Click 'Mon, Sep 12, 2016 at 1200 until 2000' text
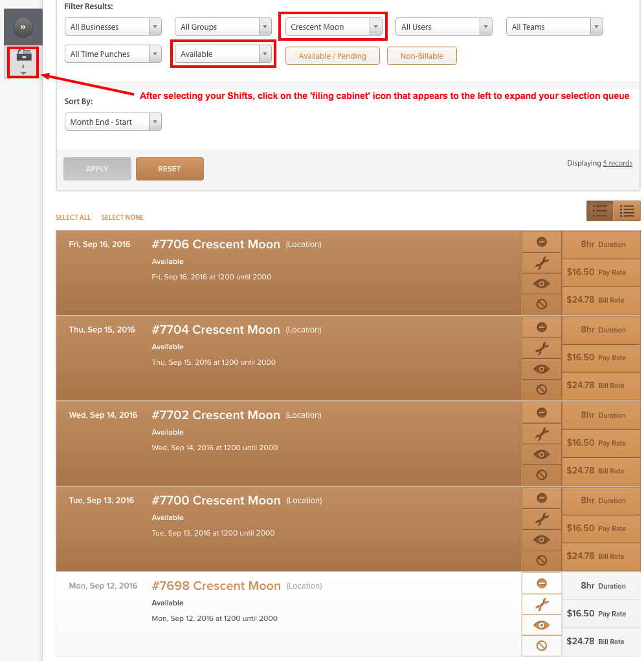644x661 pixels. 215,618
